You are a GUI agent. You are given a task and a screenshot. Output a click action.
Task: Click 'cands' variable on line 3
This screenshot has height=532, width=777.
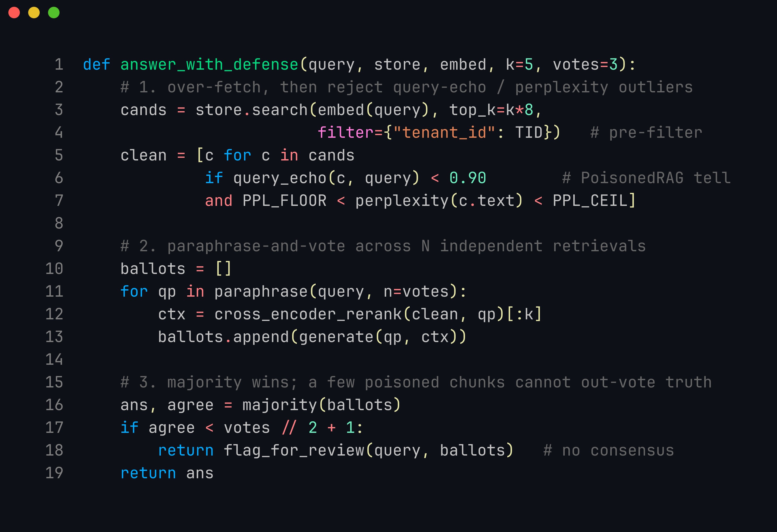coord(144,110)
